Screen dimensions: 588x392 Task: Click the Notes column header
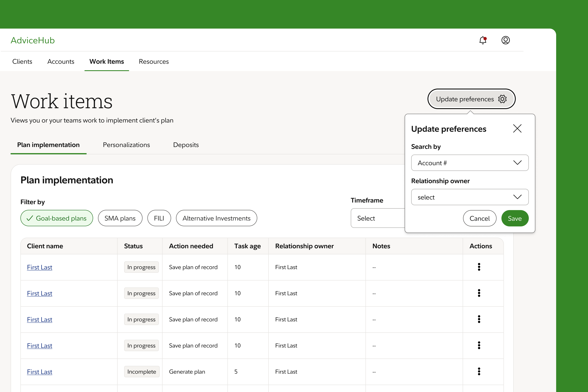414,246
